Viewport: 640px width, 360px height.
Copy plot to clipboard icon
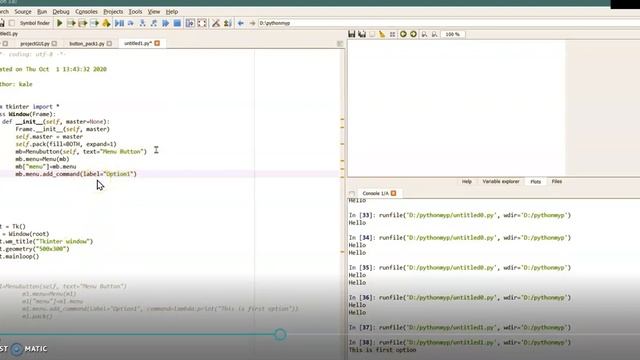pos(372,34)
